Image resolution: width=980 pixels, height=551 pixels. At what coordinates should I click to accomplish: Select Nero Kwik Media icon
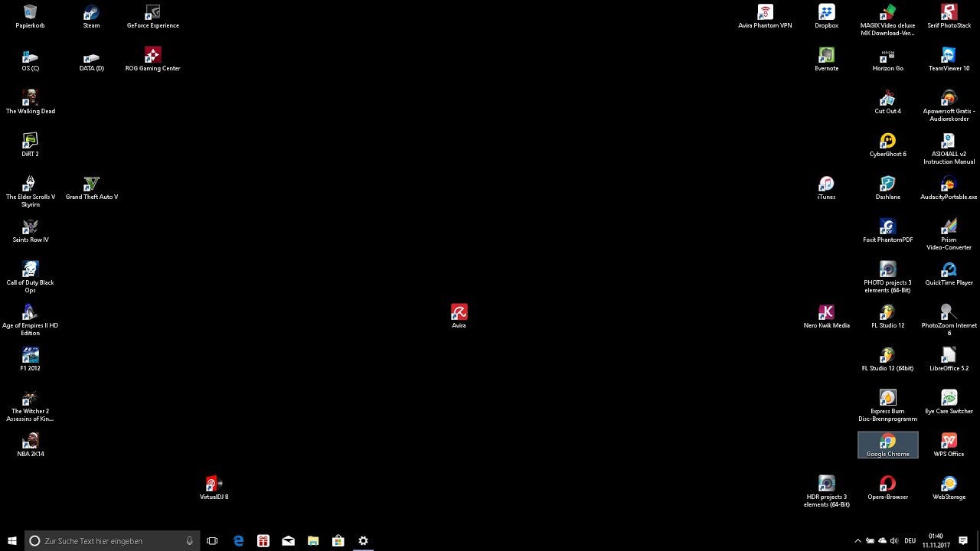pyautogui.click(x=826, y=317)
